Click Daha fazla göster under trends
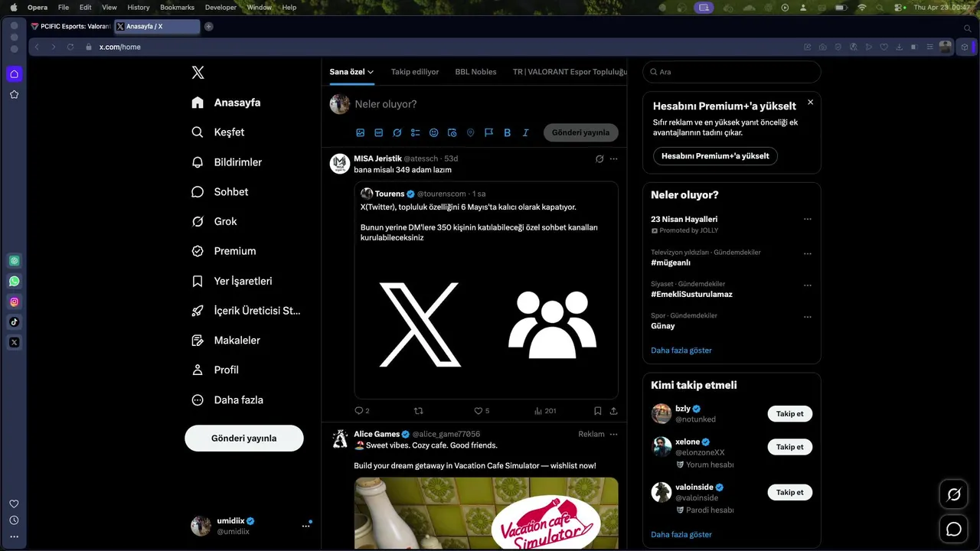 click(681, 350)
